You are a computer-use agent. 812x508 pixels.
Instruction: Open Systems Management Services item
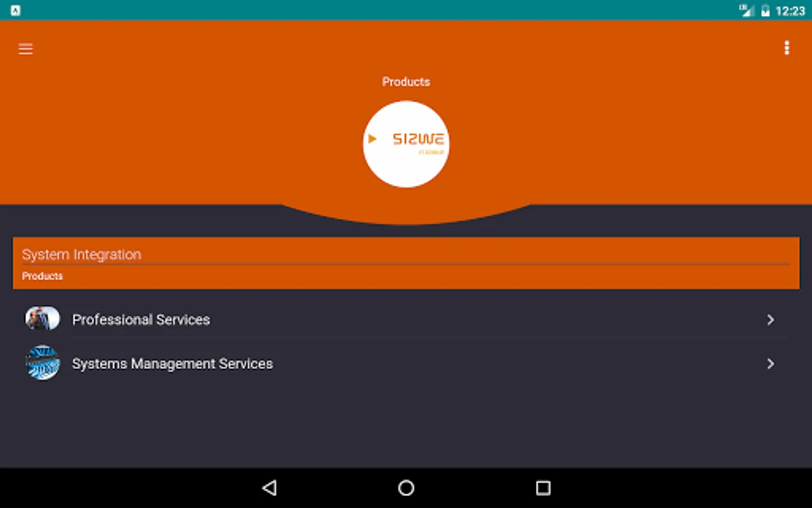pos(406,364)
